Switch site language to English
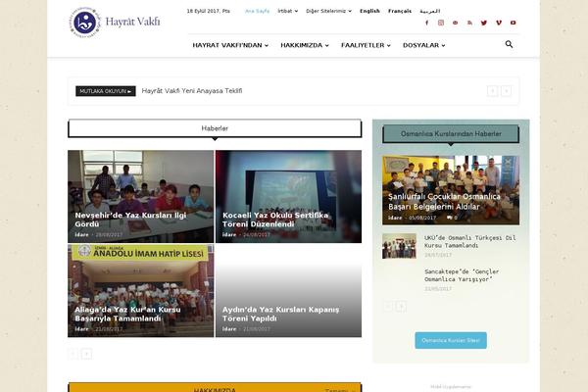588x392 pixels. pyautogui.click(x=369, y=11)
